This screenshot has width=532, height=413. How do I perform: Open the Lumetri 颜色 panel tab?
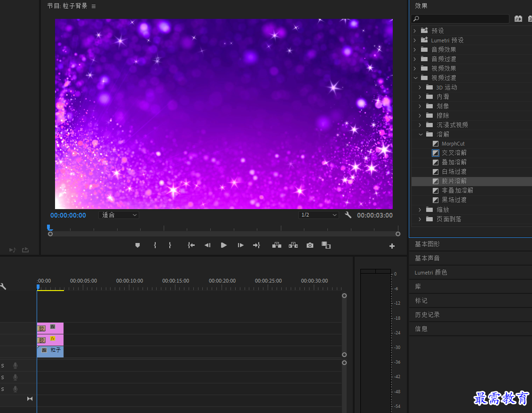click(x=430, y=272)
